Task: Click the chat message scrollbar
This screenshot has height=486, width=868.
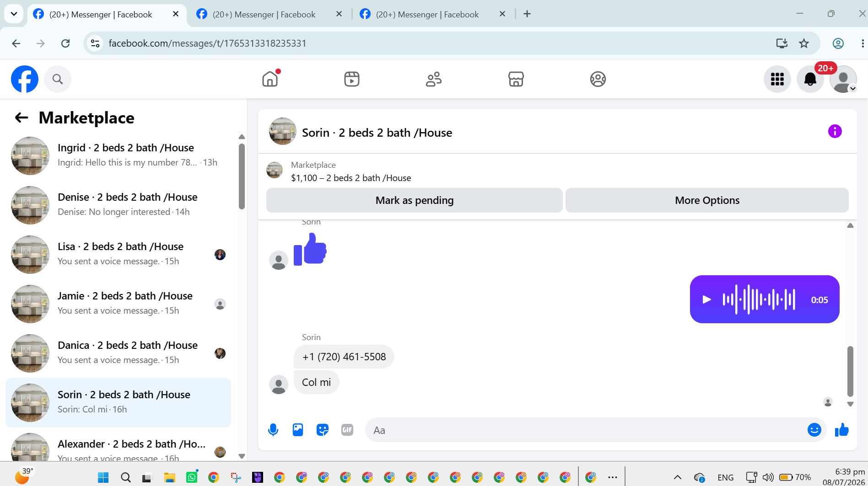Action: coord(850,371)
